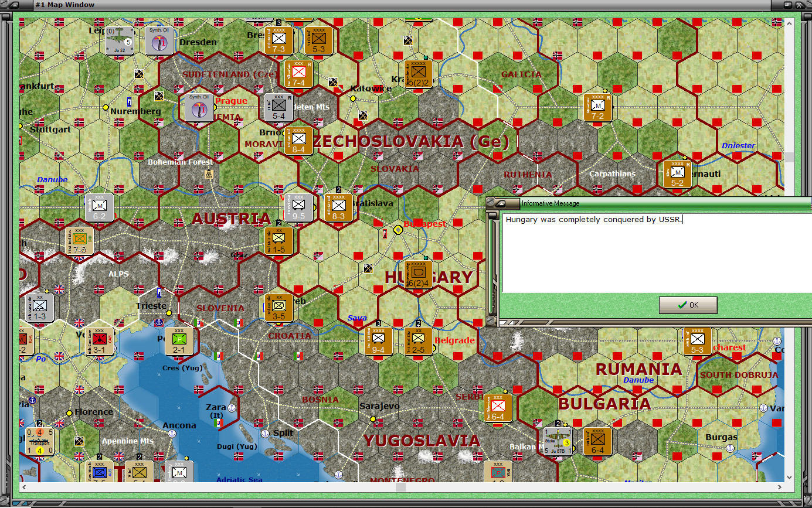Click the Trieste city label
This screenshot has height=508, width=812.
point(151,306)
